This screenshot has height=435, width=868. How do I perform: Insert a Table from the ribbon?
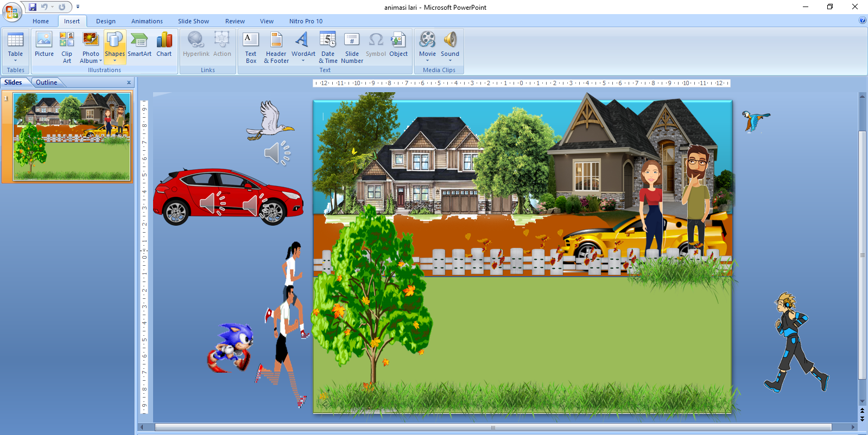[15, 47]
